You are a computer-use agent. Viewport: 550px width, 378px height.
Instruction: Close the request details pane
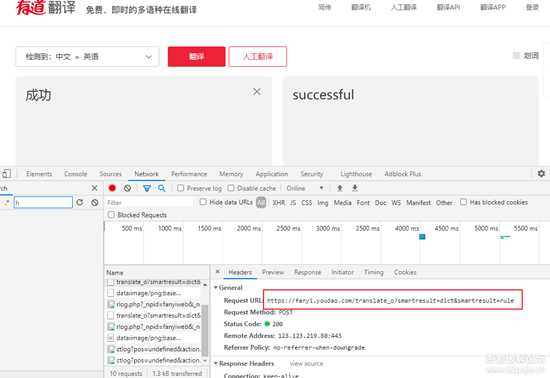pyautogui.click(x=218, y=272)
